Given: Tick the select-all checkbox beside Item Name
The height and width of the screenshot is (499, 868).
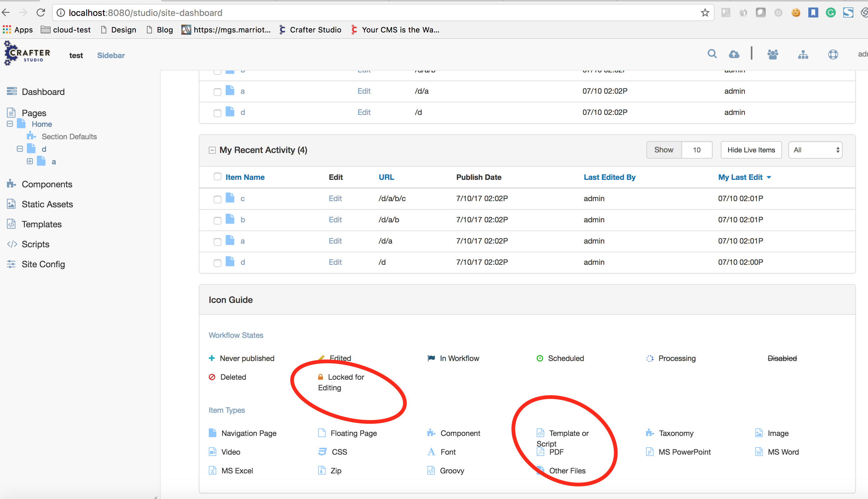Looking at the screenshot, I should (218, 176).
